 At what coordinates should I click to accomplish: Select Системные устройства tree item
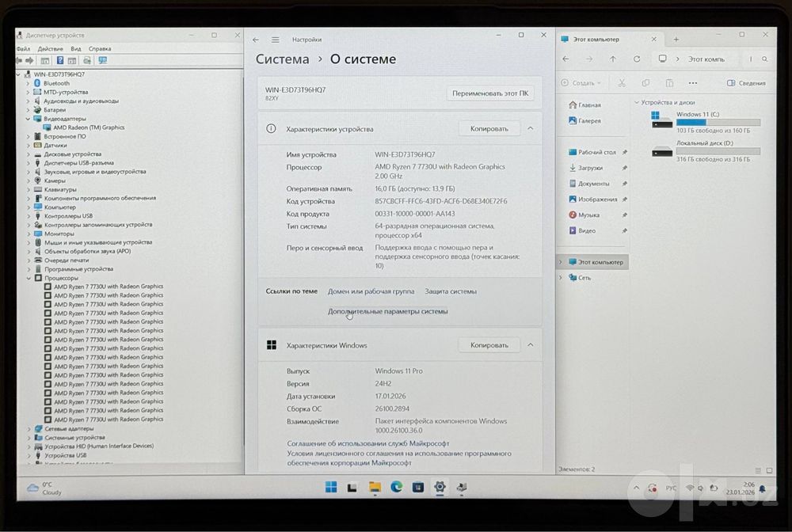(x=74, y=438)
